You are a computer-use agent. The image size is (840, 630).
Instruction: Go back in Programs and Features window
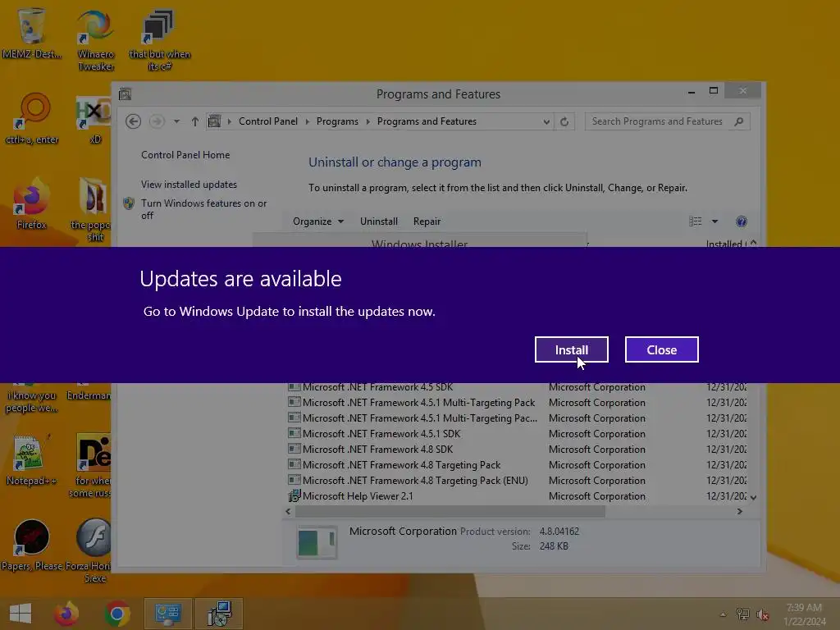[x=134, y=121]
